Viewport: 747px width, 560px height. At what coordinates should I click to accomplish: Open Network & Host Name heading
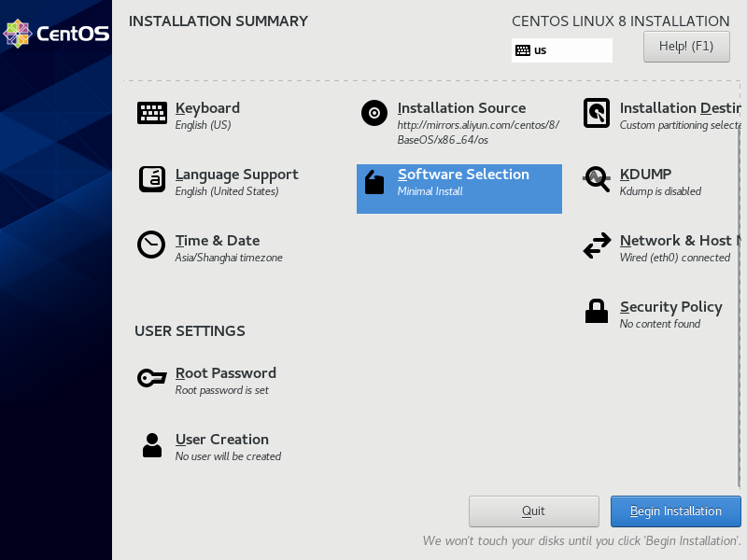(x=681, y=241)
